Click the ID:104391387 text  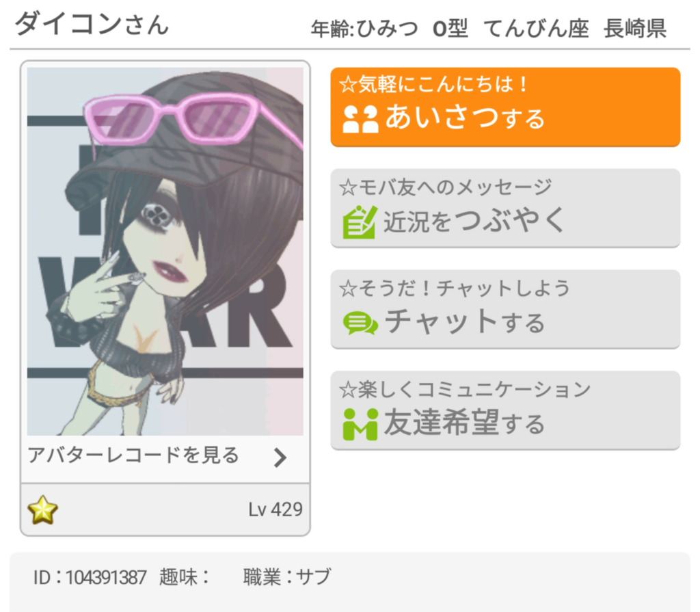tap(90, 577)
